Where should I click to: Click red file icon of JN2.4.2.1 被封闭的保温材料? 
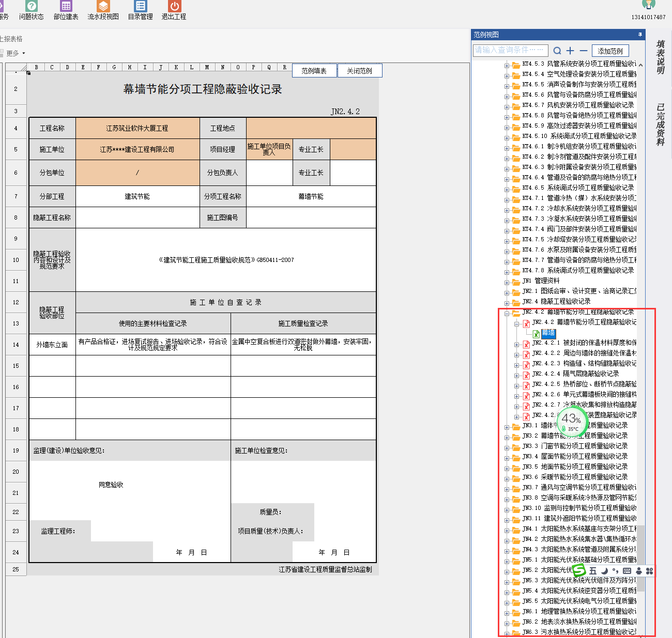coord(526,344)
